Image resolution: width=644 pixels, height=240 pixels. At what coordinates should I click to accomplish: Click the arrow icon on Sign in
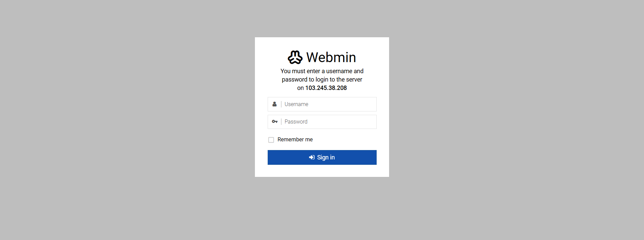[312, 157]
